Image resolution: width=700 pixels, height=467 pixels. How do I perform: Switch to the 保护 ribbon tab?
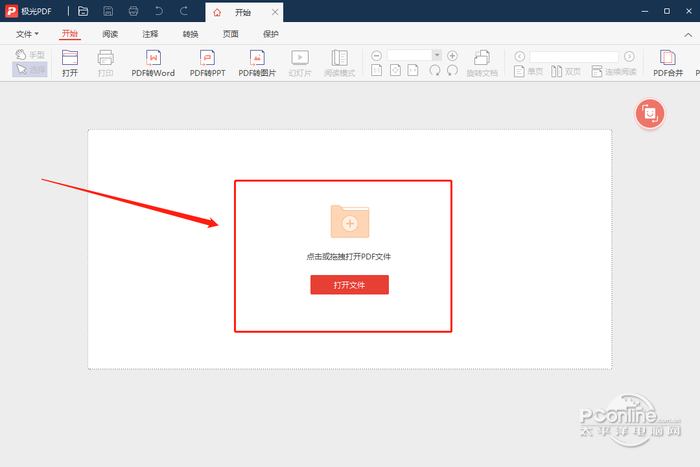pyautogui.click(x=271, y=34)
